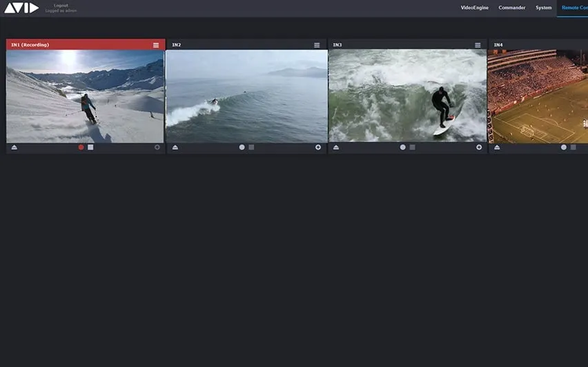Click the IN1 circle icon at right
This screenshot has height=367, width=588.
tap(157, 148)
